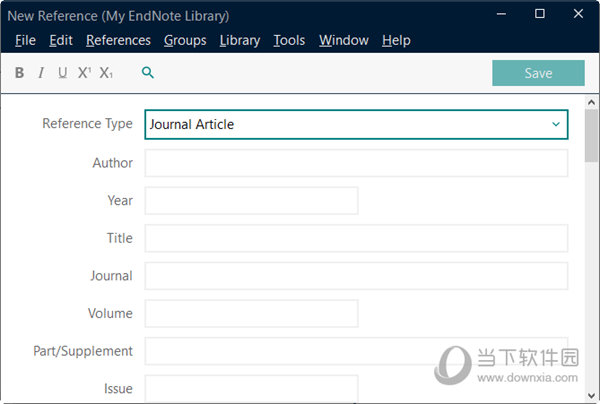The width and height of the screenshot is (600, 404).
Task: Maximize the New Reference window
Action: click(x=540, y=14)
